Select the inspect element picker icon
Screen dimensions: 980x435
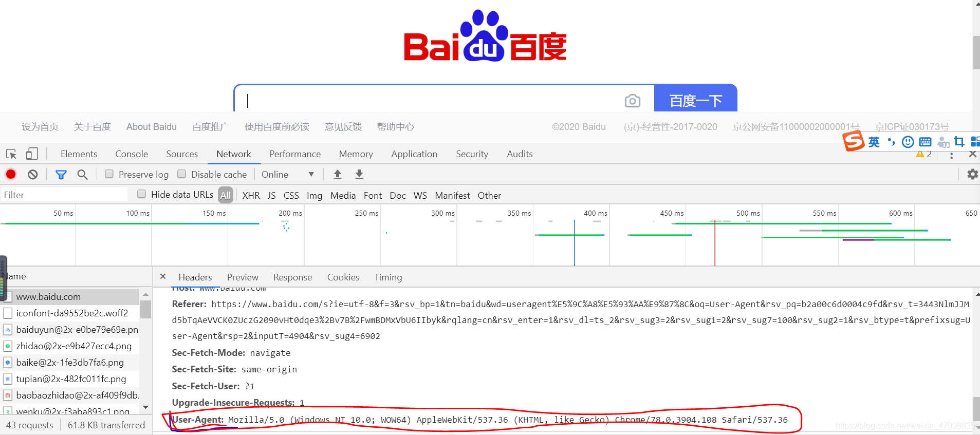(11, 154)
